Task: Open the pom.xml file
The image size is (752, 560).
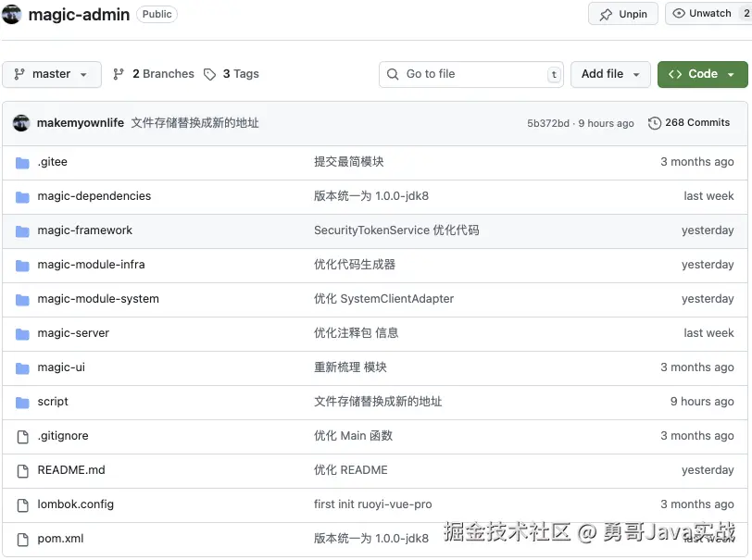Action: tap(60, 539)
